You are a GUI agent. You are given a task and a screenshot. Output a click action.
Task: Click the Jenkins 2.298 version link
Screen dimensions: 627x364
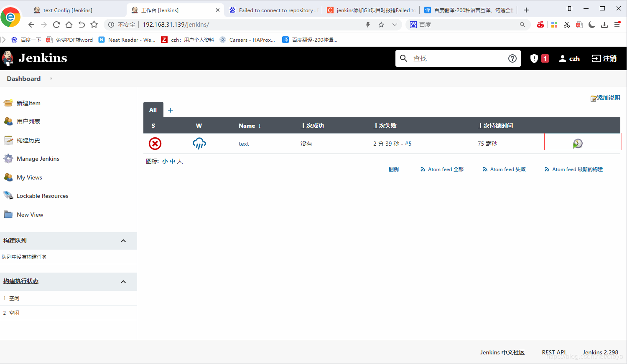coord(600,352)
